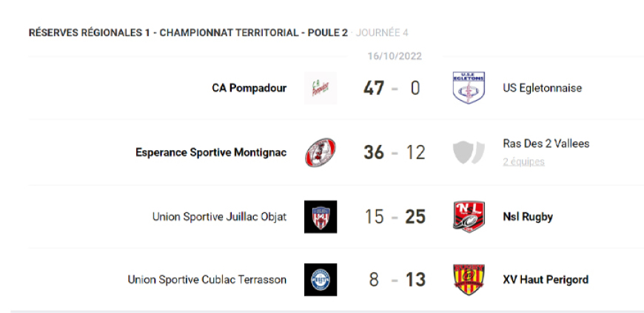
Task: Click the 47 - 0 match score
Action: coord(392,88)
